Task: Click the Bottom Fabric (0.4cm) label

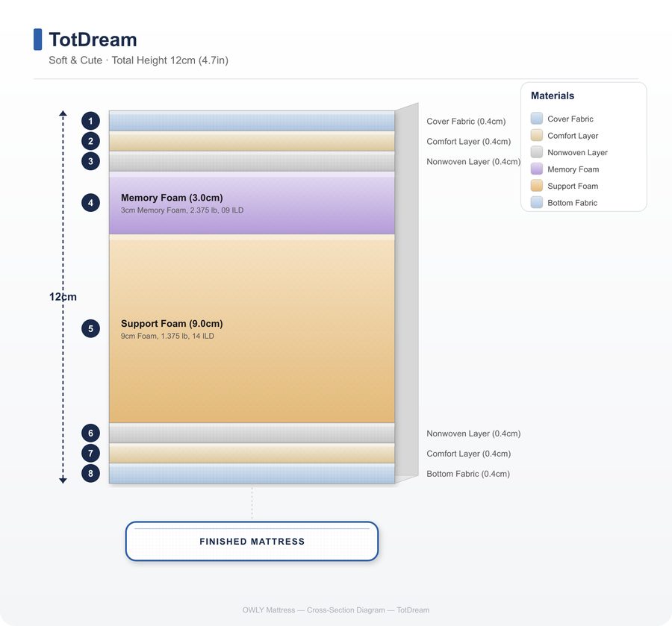Action: coord(468,474)
